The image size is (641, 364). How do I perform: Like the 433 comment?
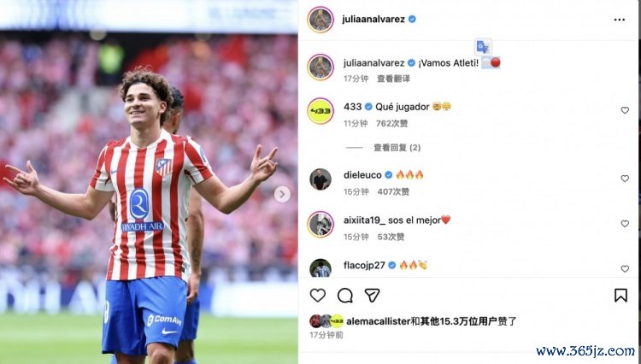[x=625, y=110]
